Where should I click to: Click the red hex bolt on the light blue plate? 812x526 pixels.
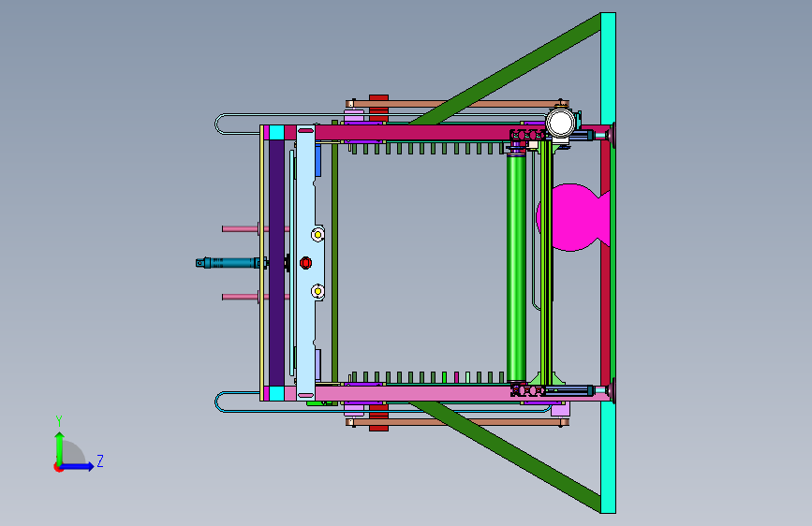point(305,263)
